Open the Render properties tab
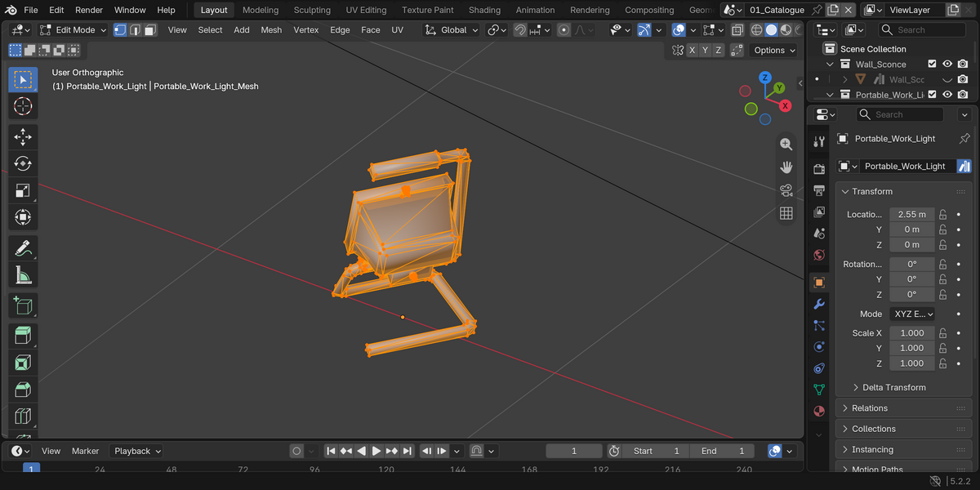The height and width of the screenshot is (490, 980). point(819,168)
